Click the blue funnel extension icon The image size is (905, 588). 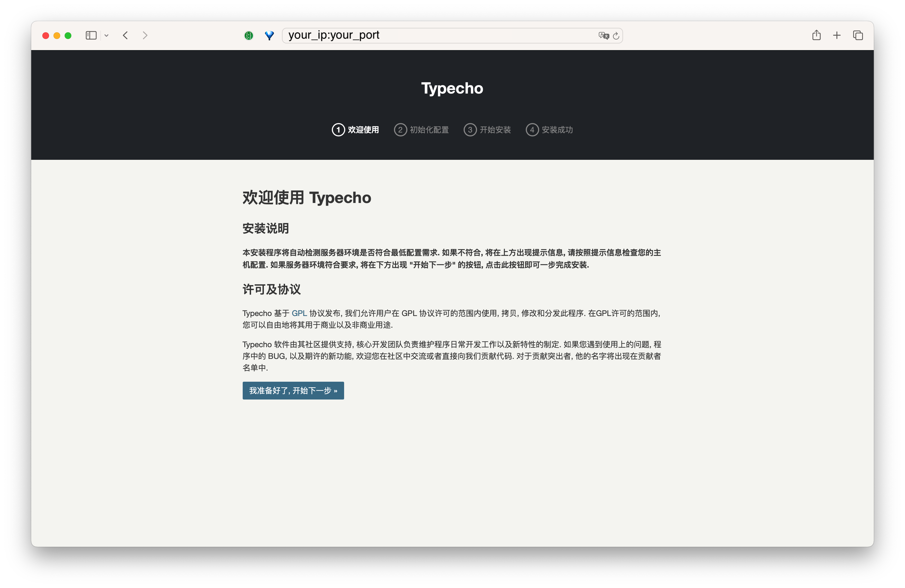(269, 35)
